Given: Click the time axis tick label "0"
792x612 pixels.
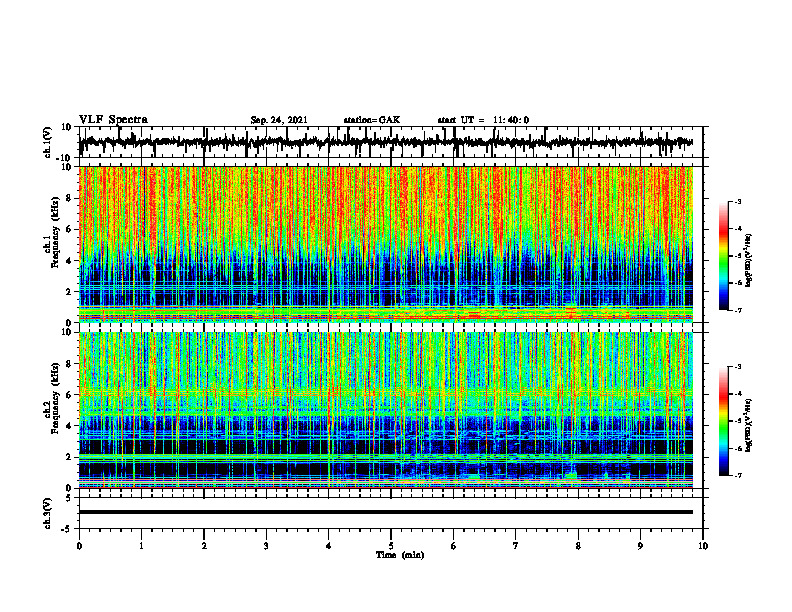Looking at the screenshot, I should [79, 546].
